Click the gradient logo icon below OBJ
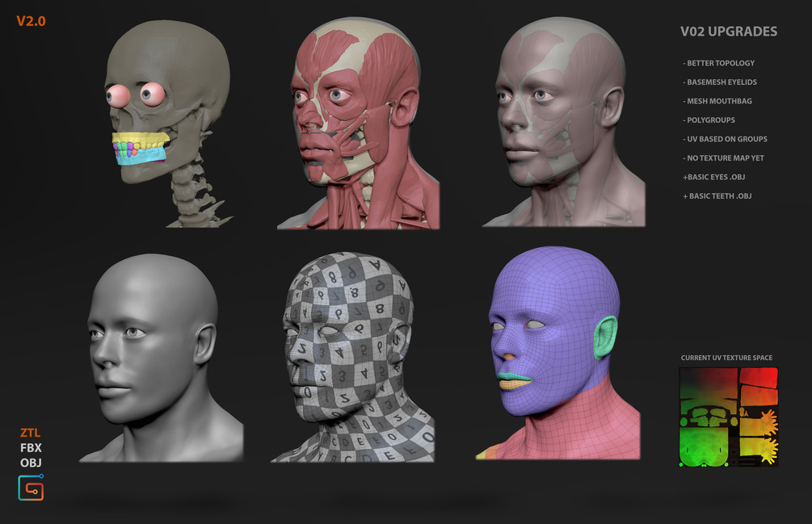 (31, 488)
